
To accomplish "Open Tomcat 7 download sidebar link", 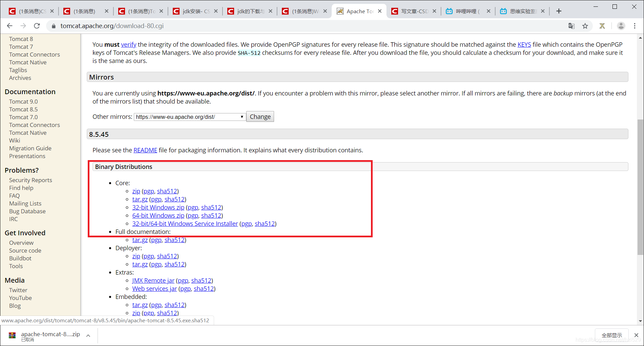I will click(x=21, y=47).
